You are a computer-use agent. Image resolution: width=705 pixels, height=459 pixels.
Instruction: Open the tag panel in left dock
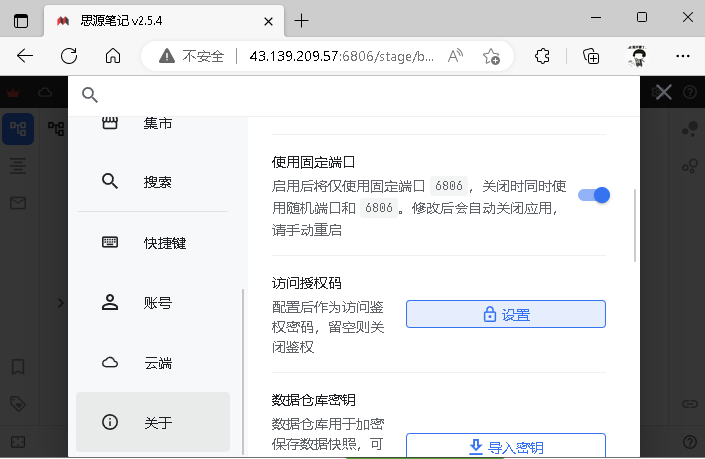pos(18,404)
